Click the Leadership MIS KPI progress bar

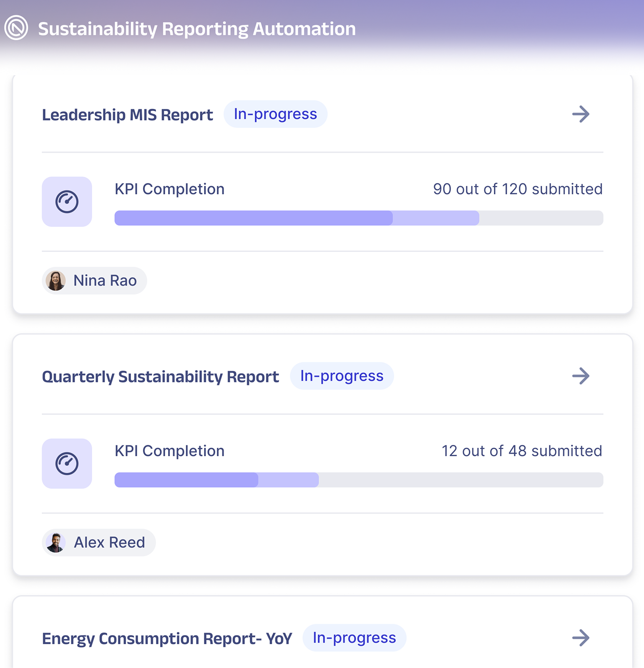(359, 218)
